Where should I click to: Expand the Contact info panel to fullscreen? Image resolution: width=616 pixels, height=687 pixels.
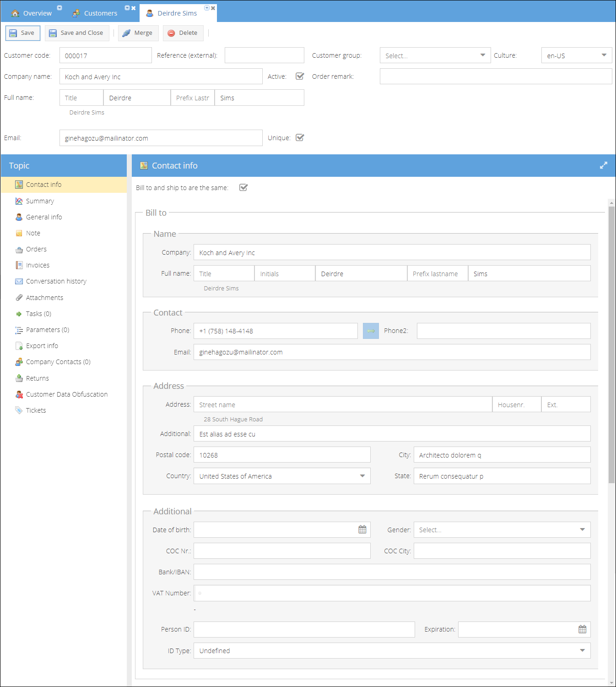coord(604,165)
